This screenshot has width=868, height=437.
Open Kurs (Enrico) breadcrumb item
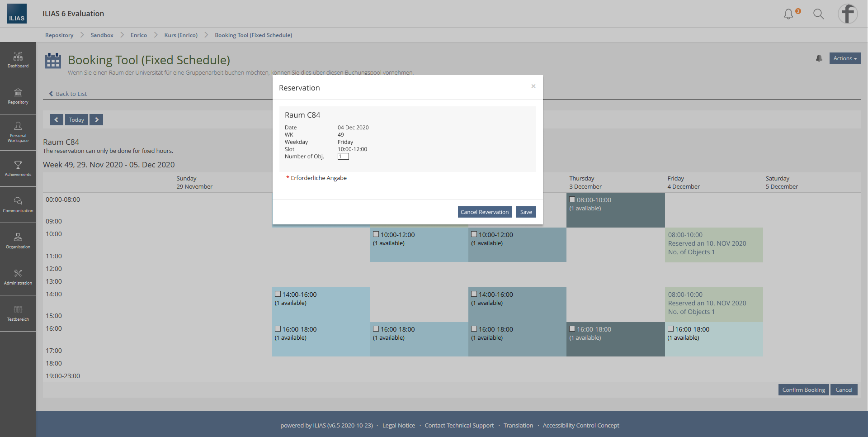pos(181,35)
